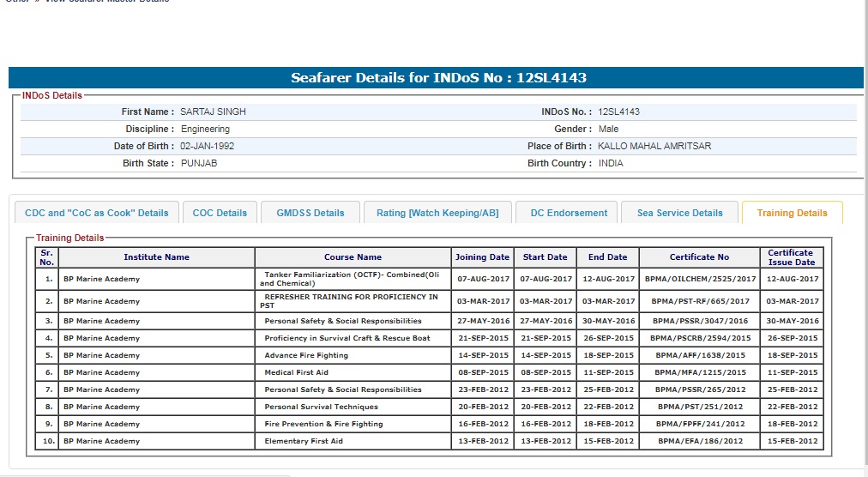
Task: Click the Elementary First Aid course entry
Action: click(303, 441)
